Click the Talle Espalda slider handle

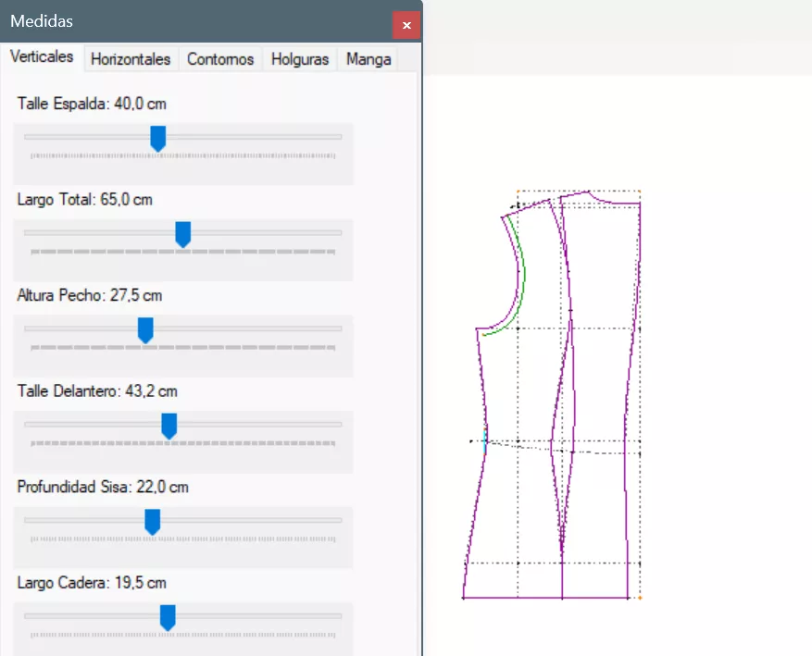pos(158,139)
